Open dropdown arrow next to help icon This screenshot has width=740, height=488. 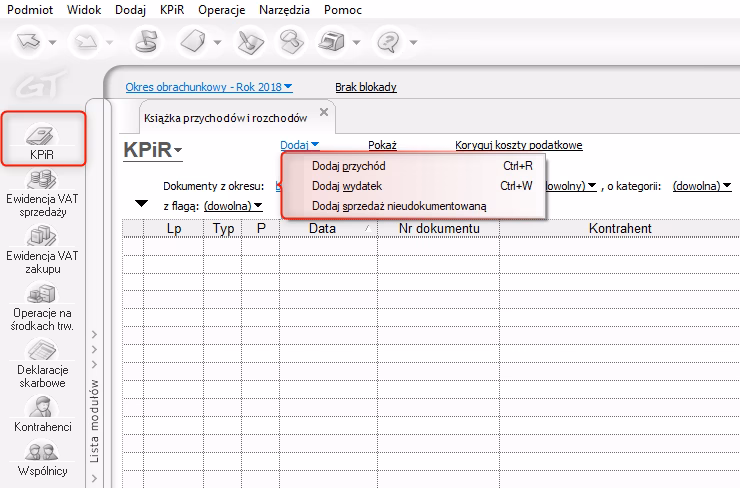[413, 42]
